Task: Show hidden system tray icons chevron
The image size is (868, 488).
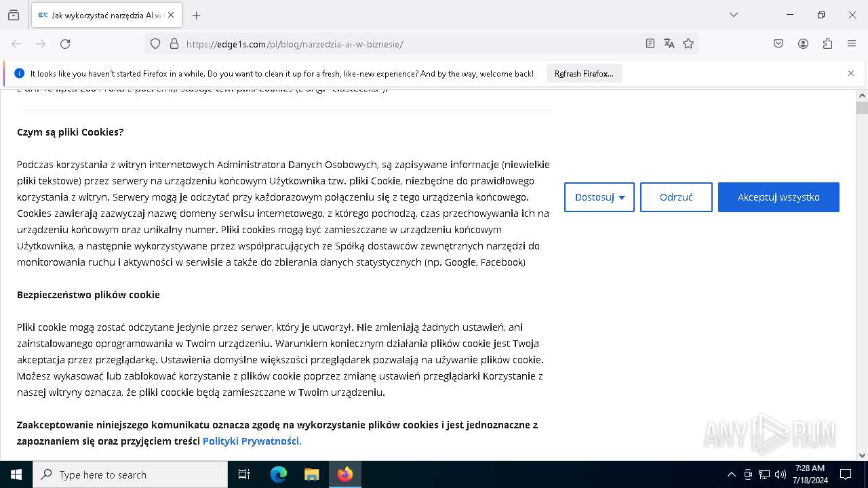Action: coord(731,474)
